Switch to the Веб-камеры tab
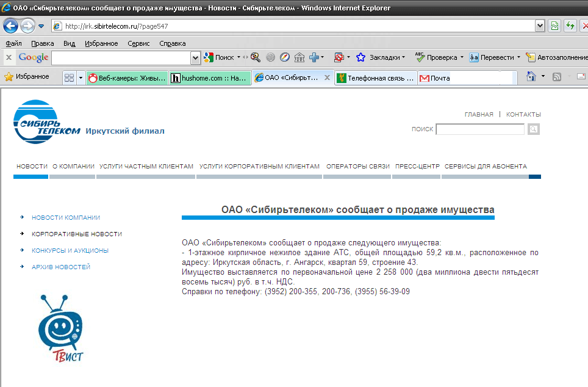The height and width of the screenshot is (387, 588). coord(127,78)
